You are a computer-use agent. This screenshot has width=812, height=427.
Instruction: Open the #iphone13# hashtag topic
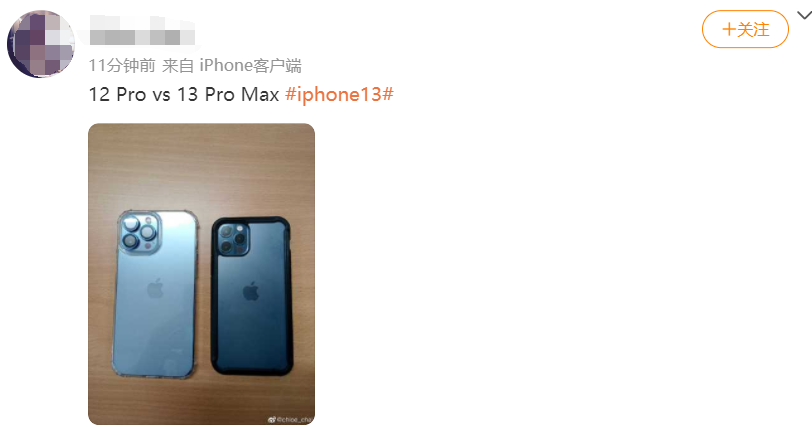pyautogui.click(x=339, y=94)
